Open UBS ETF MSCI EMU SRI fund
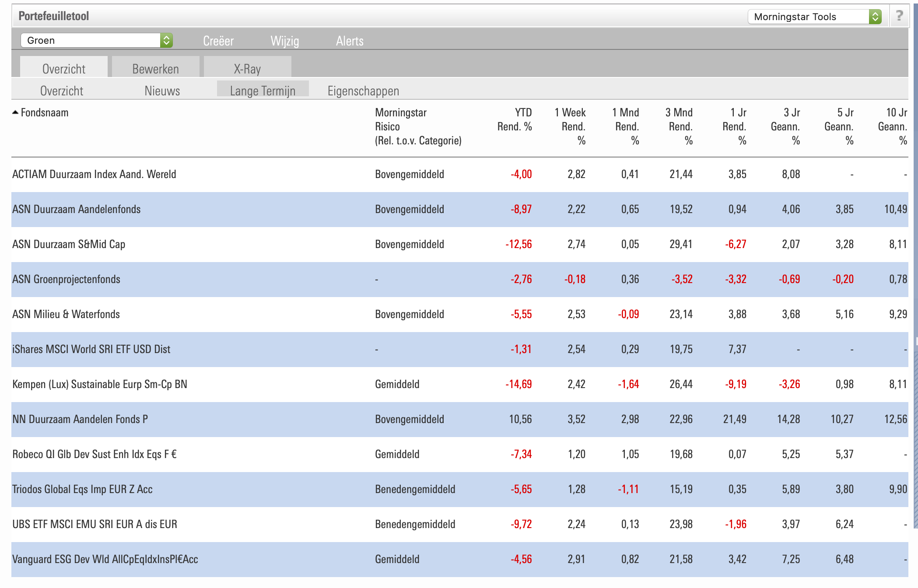Screen dimensions: 918x588 95,524
